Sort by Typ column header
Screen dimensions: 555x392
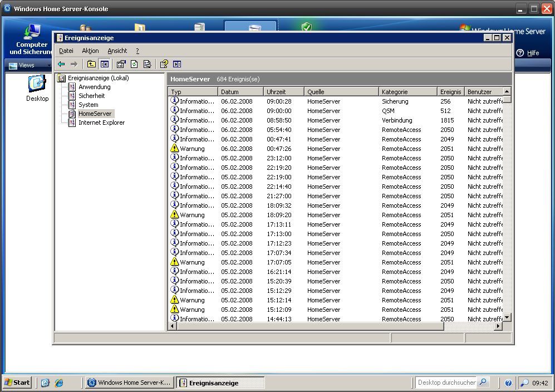[193, 92]
